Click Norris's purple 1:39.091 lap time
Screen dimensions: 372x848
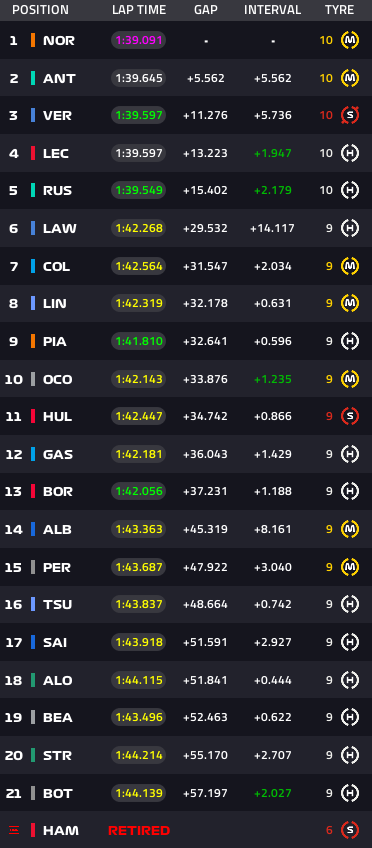[x=138, y=41]
